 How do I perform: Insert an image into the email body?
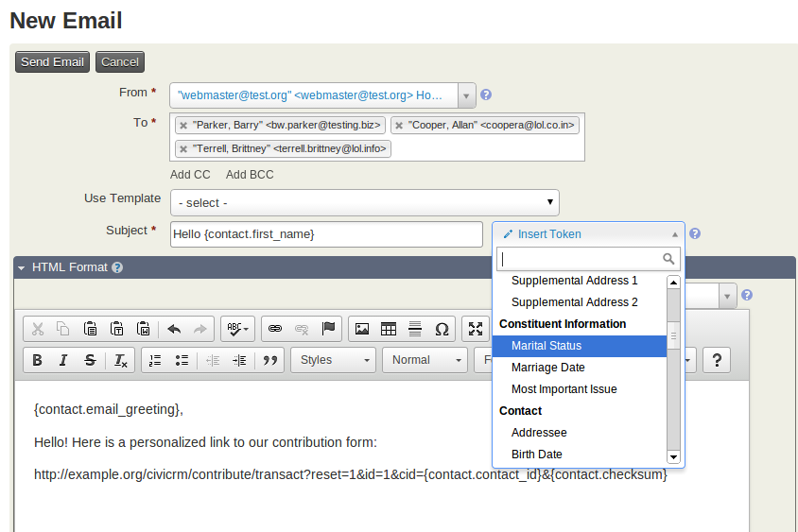pyautogui.click(x=360, y=329)
